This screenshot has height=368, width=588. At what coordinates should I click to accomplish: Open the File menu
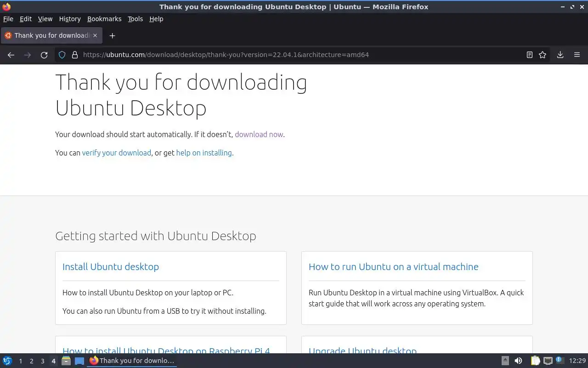click(8, 19)
